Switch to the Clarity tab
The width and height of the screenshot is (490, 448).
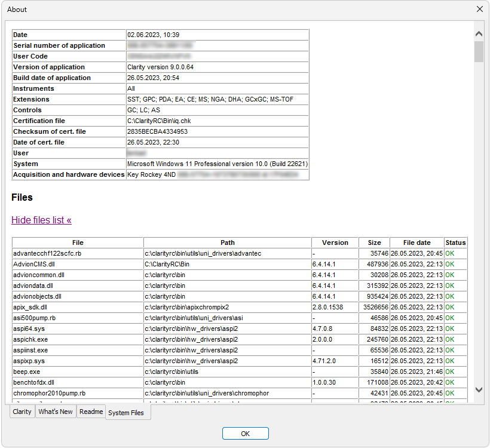[x=22, y=412]
